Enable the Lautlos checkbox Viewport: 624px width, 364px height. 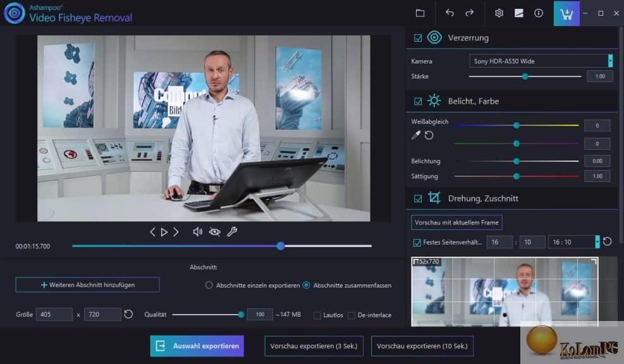317,315
